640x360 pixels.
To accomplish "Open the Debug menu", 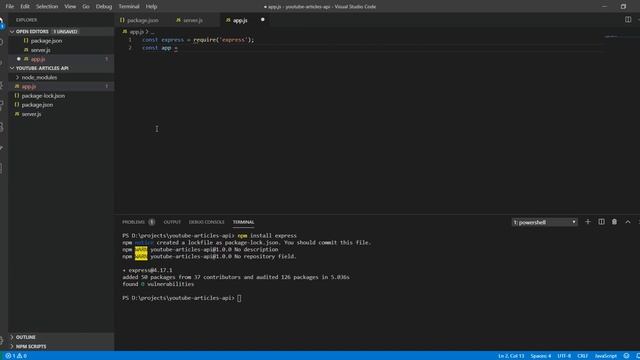I will (104, 7).
